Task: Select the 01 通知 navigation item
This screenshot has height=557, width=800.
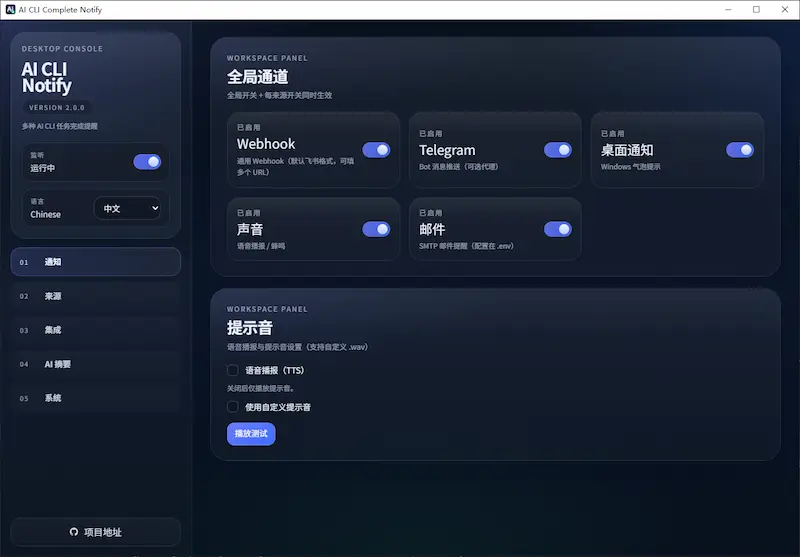Action: pos(95,262)
